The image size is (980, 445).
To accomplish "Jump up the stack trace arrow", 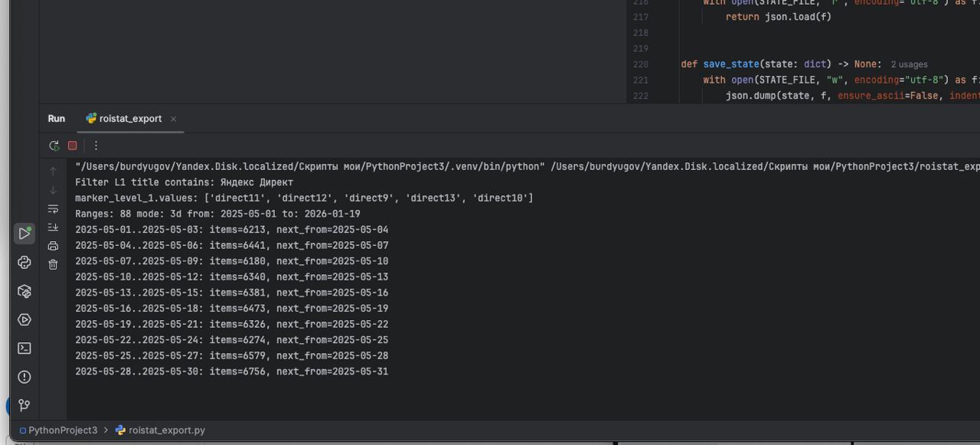I will (x=53, y=172).
